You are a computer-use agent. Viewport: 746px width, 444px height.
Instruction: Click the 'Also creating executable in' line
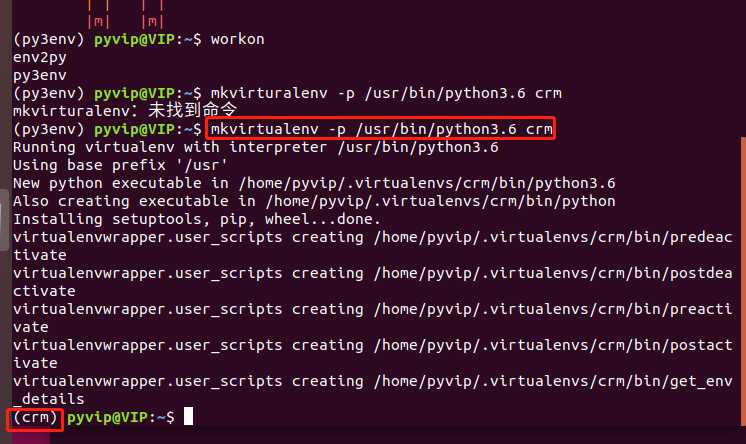click(314, 201)
